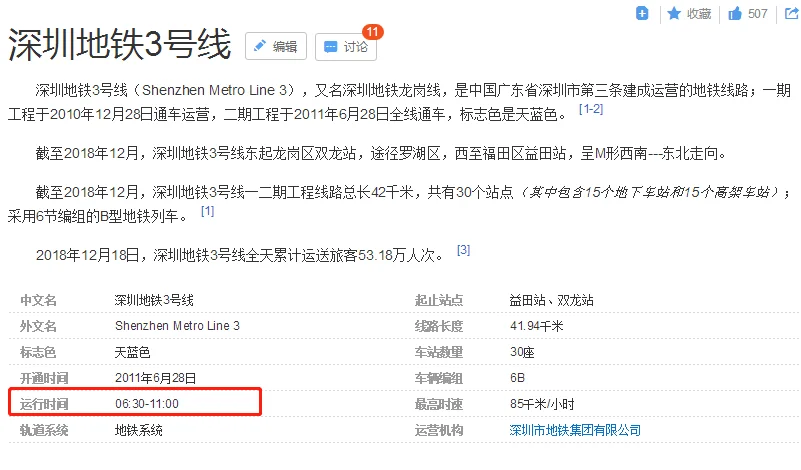This screenshot has width=801, height=470.
Task: Click the 运行时间 field label
Action: coord(44,404)
